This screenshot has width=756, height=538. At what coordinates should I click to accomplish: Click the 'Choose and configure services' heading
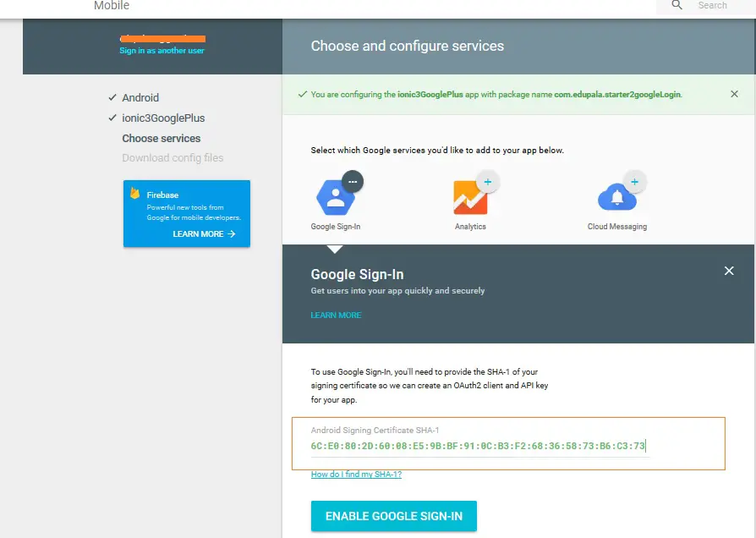click(408, 46)
